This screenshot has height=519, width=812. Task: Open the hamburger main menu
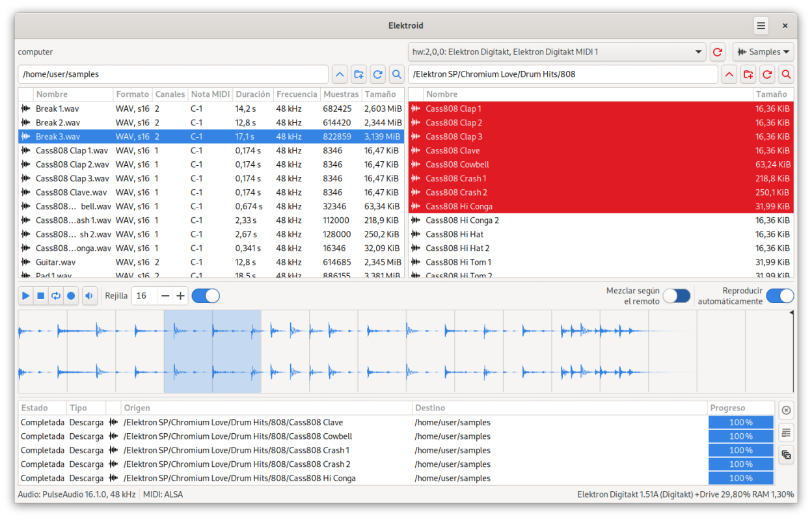pos(761,26)
